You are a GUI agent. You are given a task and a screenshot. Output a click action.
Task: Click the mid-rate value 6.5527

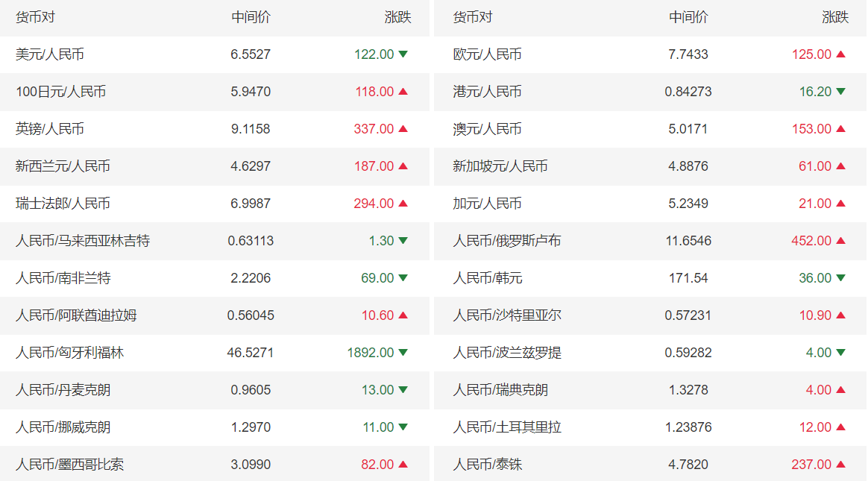coord(251,54)
